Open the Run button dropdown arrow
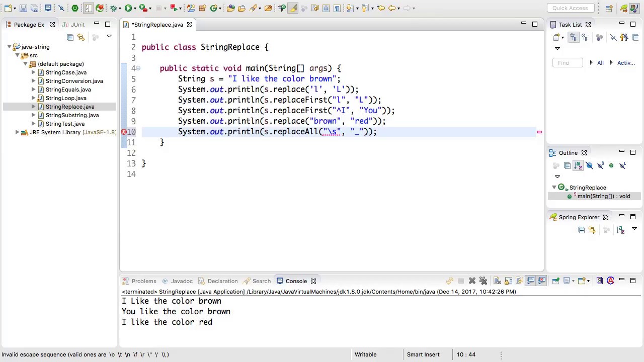Viewport: 644px width, 362px height. (135, 9)
